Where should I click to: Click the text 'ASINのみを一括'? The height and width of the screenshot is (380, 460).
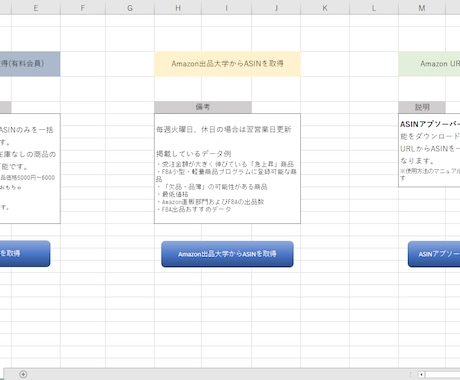tap(26, 130)
